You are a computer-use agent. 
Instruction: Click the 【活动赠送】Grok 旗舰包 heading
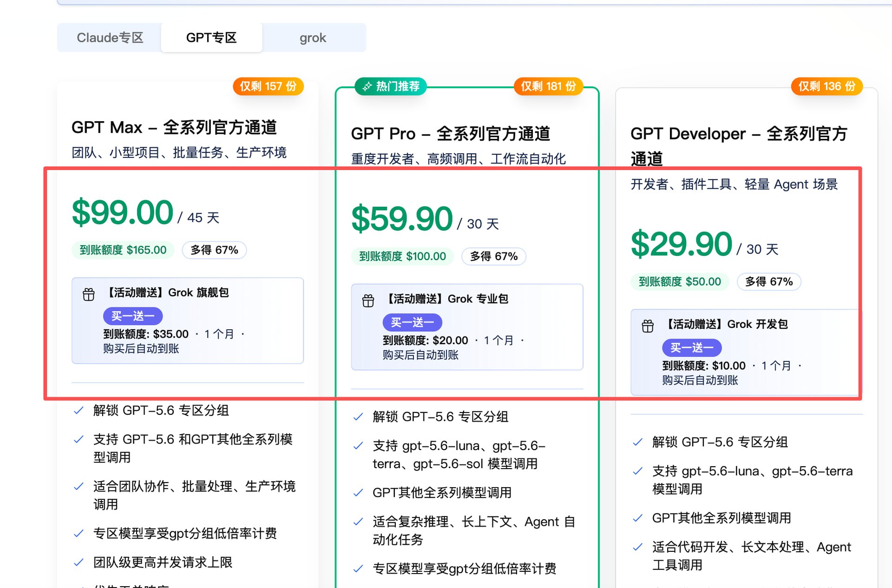(x=166, y=293)
